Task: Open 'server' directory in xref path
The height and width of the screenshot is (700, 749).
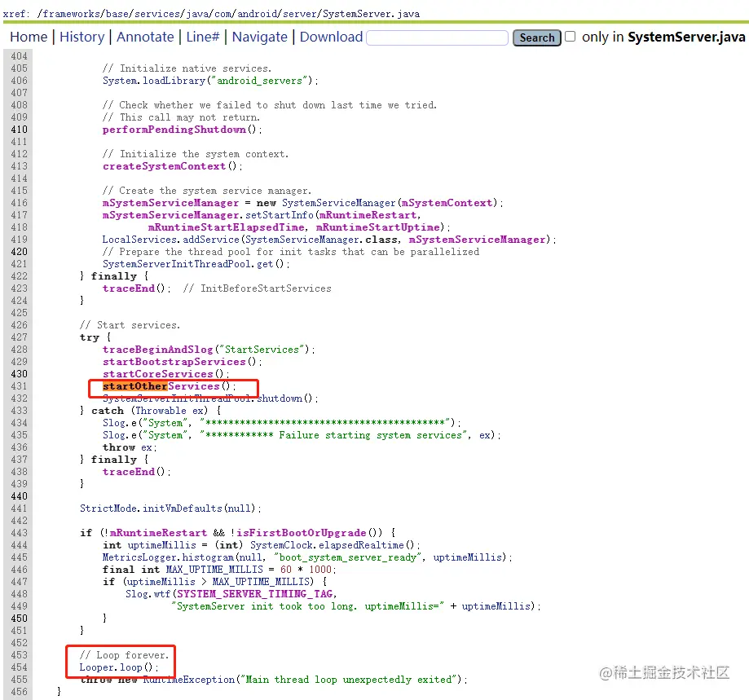Action: (x=299, y=13)
